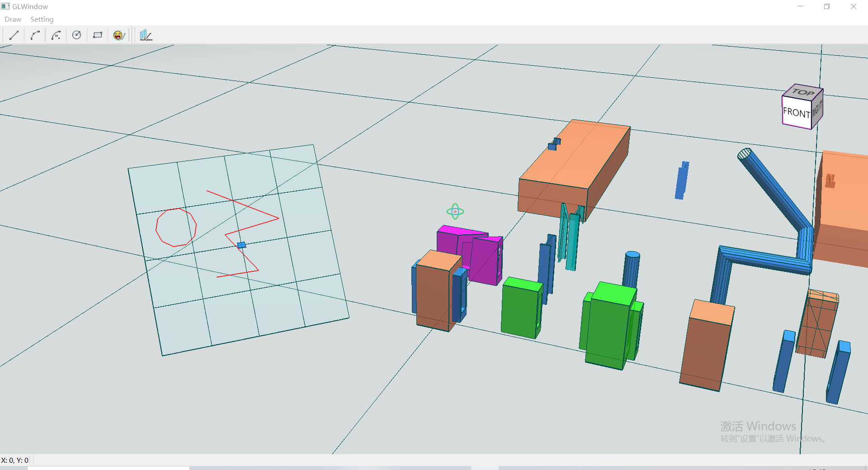Select the N-point spline curve tool
The height and width of the screenshot is (470, 868).
click(56, 35)
